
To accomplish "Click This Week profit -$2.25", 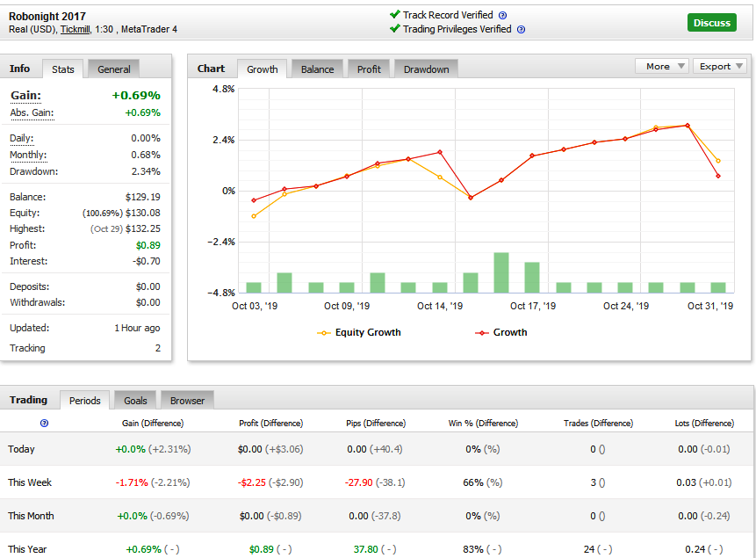I will (252, 482).
